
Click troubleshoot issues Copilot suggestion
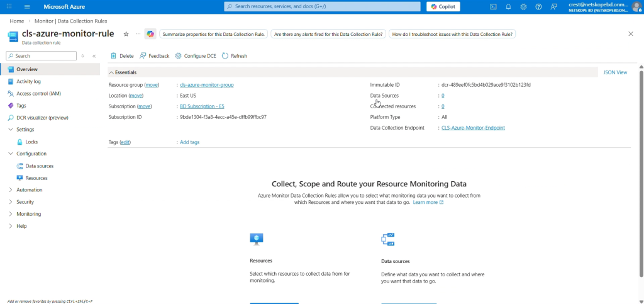click(452, 34)
